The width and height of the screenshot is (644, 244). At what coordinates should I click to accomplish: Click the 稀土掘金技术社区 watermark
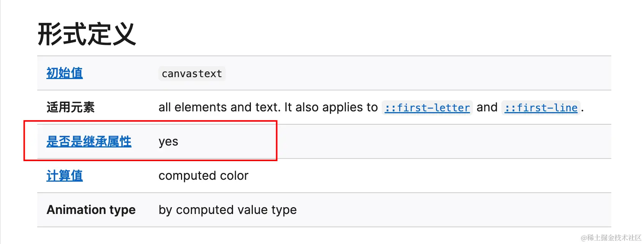611,238
